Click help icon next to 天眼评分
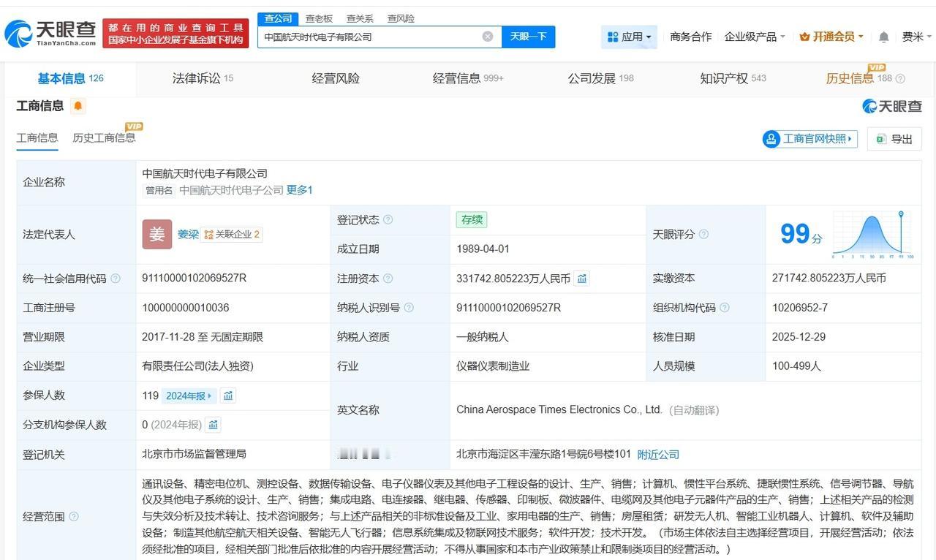Image resolution: width=936 pixels, height=560 pixels. pyautogui.click(x=703, y=235)
